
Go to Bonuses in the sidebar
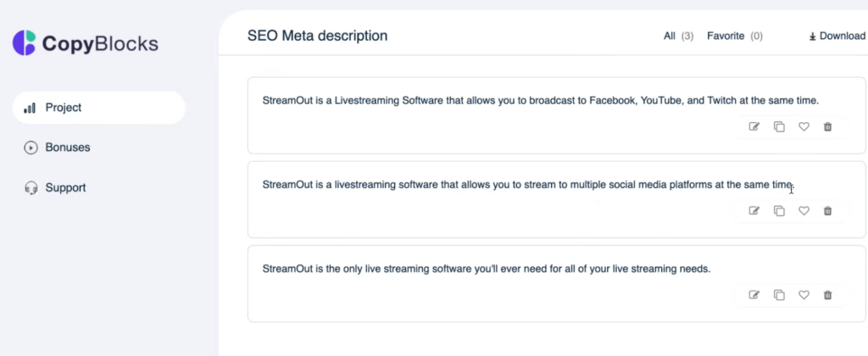click(x=68, y=147)
